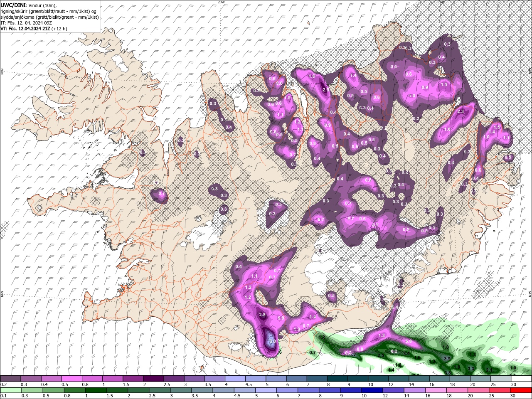
Task: Select the grey-blue rain swatch between 3.5 and 4
Action: coord(202,390)
